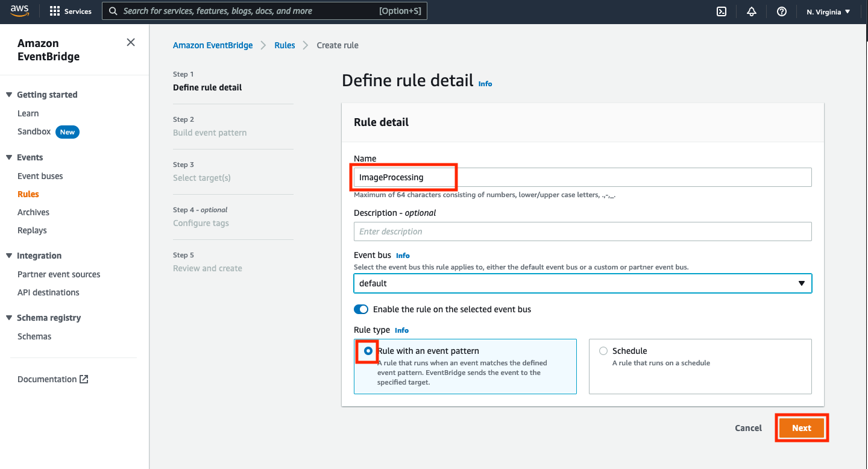Click the Cancel button
The width and height of the screenshot is (868, 469).
point(749,428)
